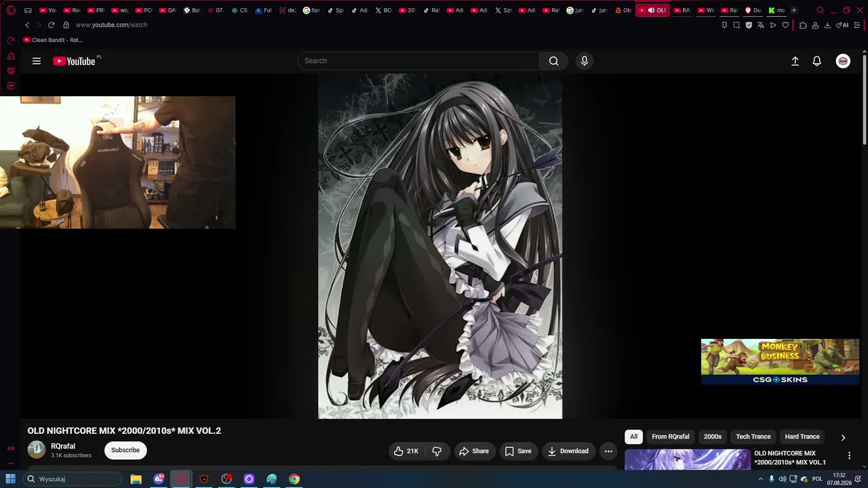Select the Hard Trance filter chip
This screenshot has height=488, width=868.
[802, 436]
